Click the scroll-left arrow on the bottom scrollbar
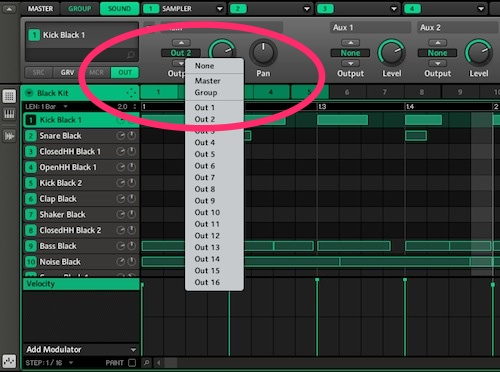 pos(159,363)
